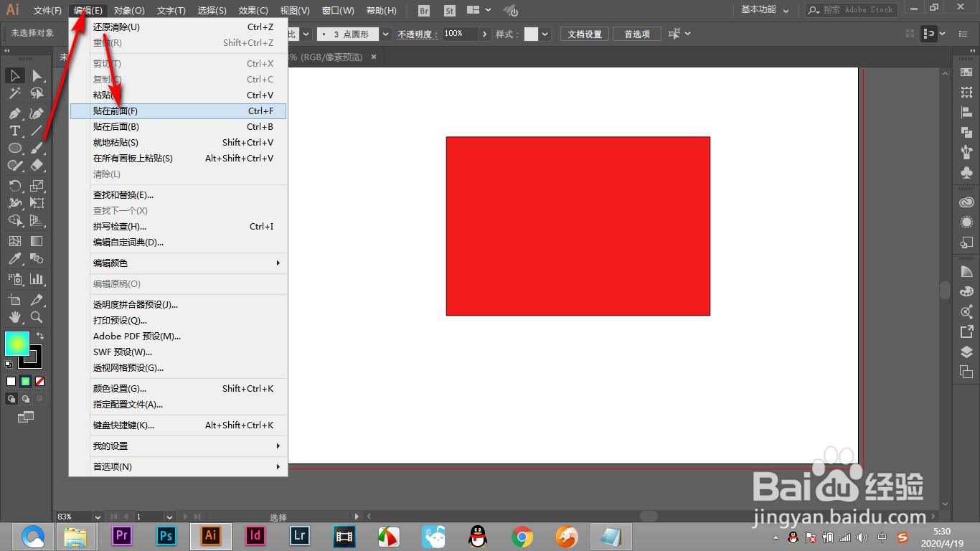Click the Fill color swatch
This screenshot has width=980, height=551.
[x=17, y=343]
